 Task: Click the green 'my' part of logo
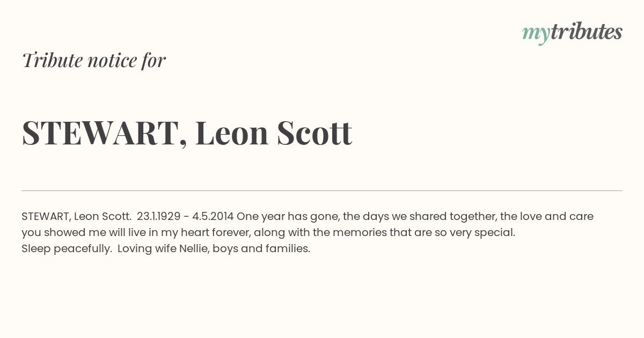coord(536,34)
